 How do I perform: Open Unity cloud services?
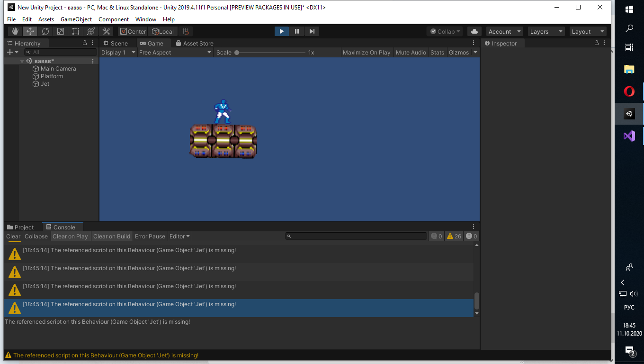click(x=474, y=31)
